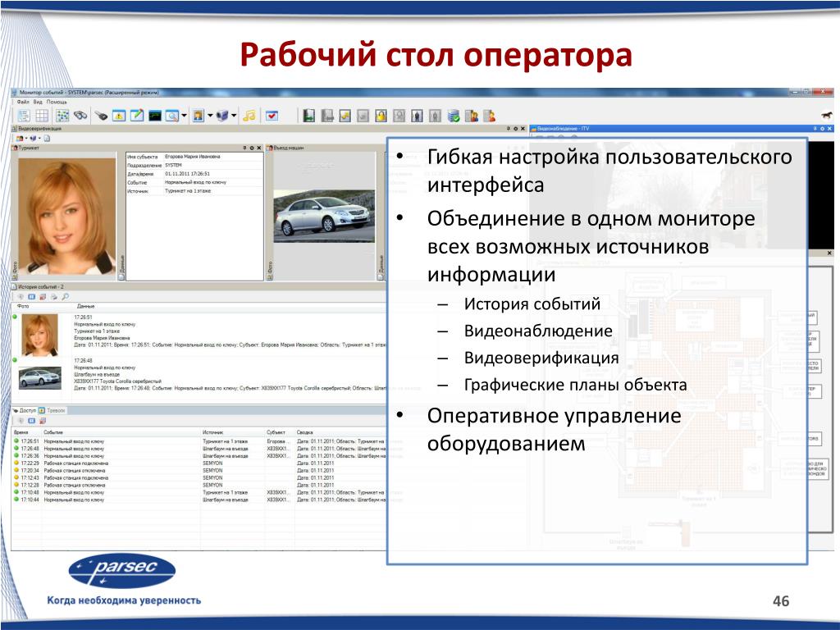Click the red clear icon in the История событий toolbar
Image resolution: width=840 pixels, height=630 pixels.
[43, 297]
